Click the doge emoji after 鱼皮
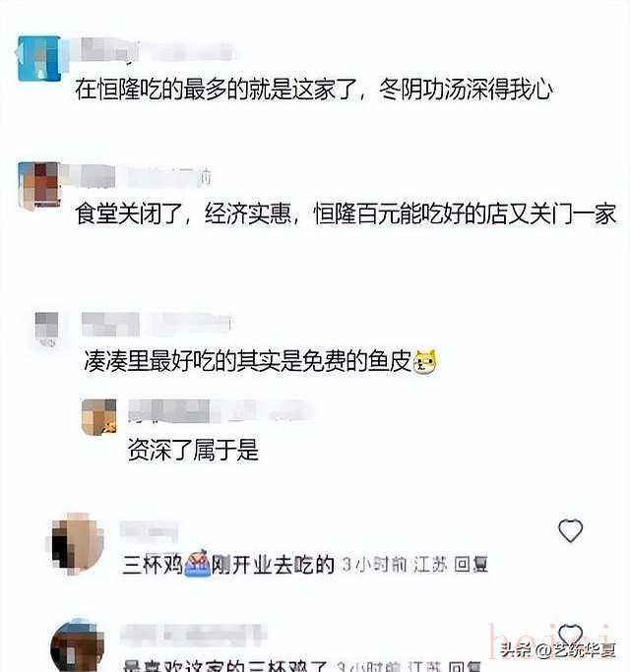 pos(425,362)
